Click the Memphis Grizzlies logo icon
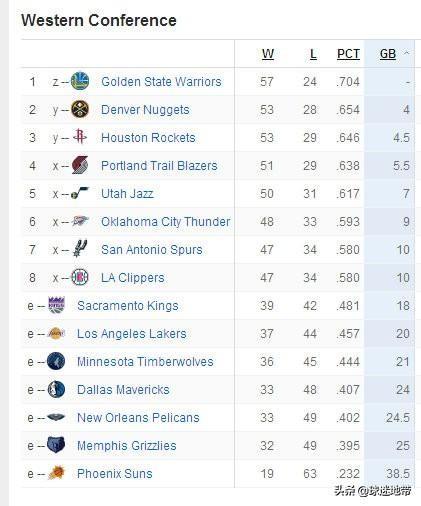This screenshot has height=506, width=421. (56, 445)
